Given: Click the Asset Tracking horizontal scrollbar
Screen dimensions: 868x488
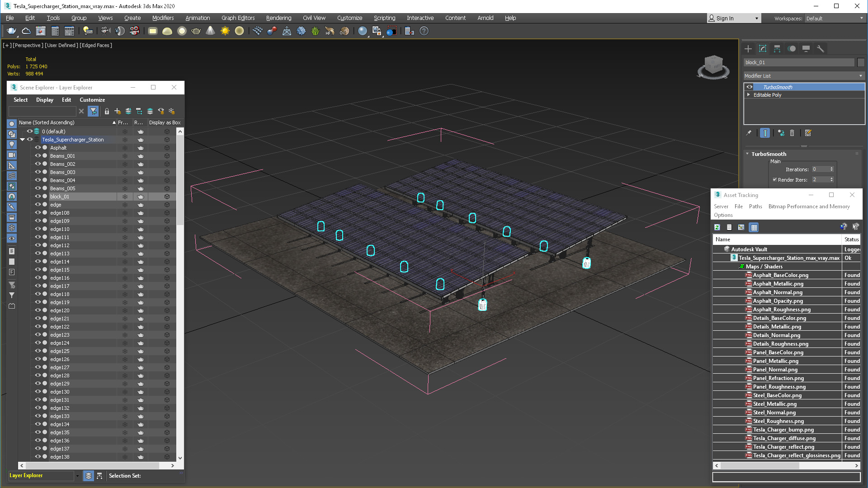Looking at the screenshot, I should click(759, 465).
